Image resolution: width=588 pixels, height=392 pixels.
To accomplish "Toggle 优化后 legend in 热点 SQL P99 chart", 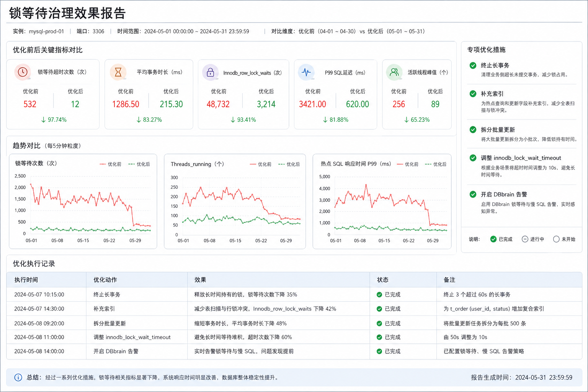I will click(x=436, y=164).
